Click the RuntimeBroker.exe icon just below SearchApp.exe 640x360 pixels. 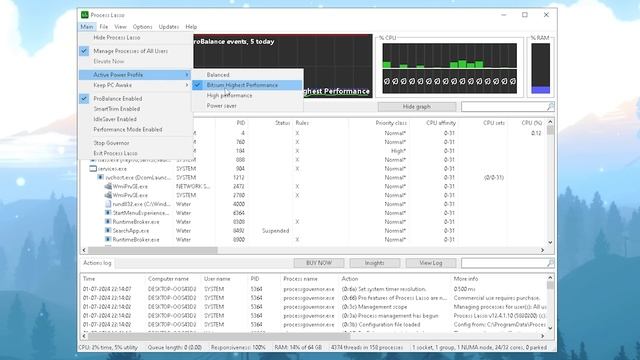[x=108, y=240]
